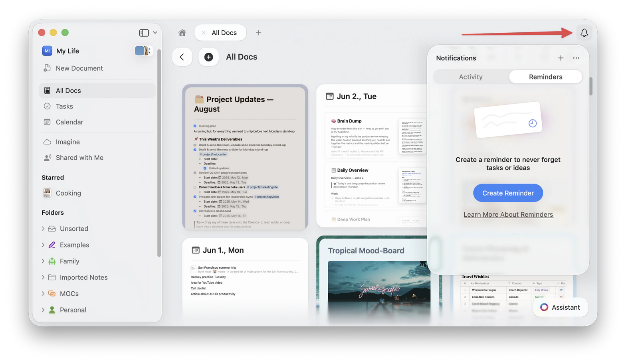This screenshot has height=364, width=626.
Task: Open the Jun 2., Tue daily note
Action: 372,156
